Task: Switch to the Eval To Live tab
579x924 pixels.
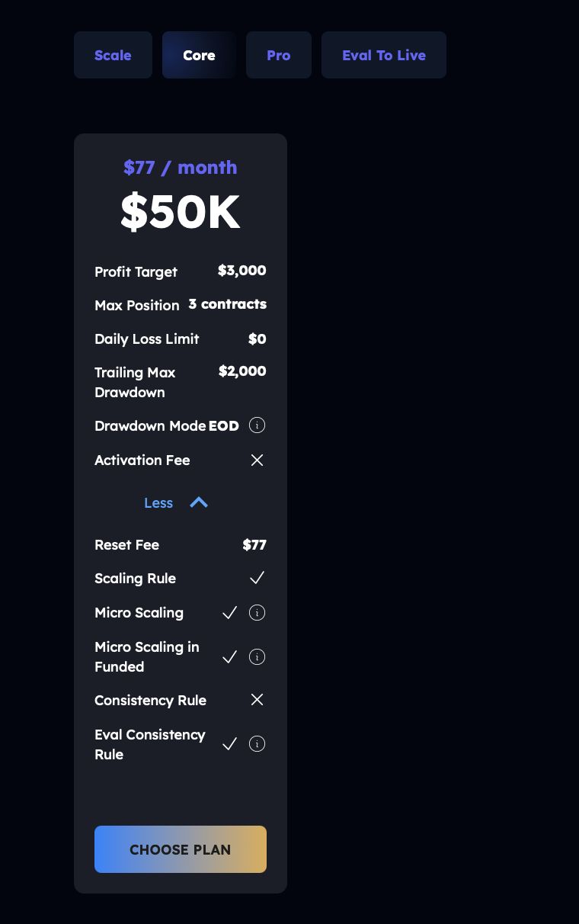Action: pyautogui.click(x=384, y=55)
